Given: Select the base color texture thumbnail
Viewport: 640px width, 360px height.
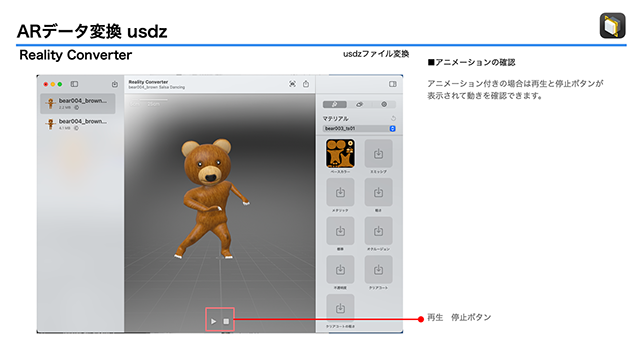Looking at the screenshot, I should tap(340, 153).
